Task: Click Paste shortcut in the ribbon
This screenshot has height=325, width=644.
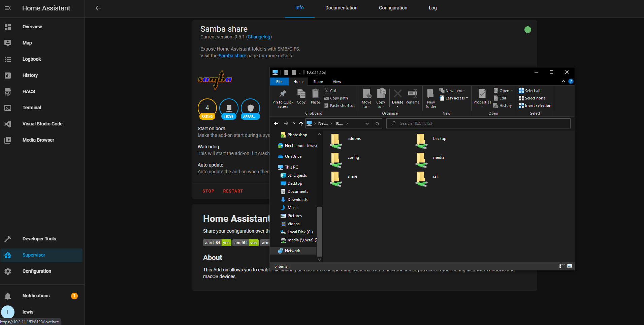Action: (x=339, y=106)
